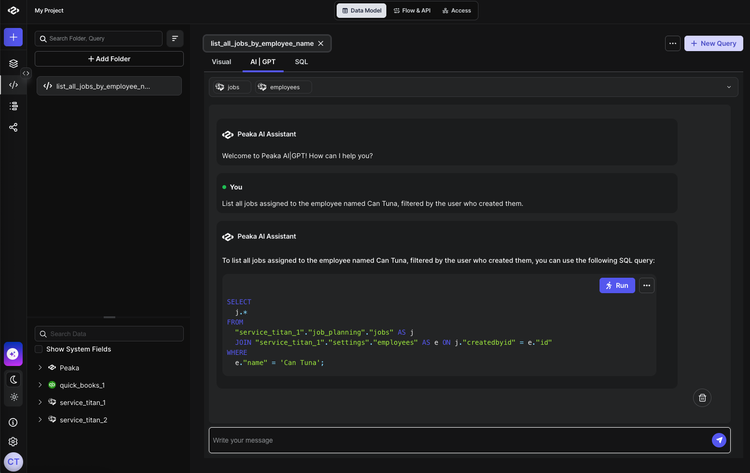The width and height of the screenshot is (750, 473).
Task: Click the green QuickBooks icon in the tree
Action: pyautogui.click(x=52, y=385)
